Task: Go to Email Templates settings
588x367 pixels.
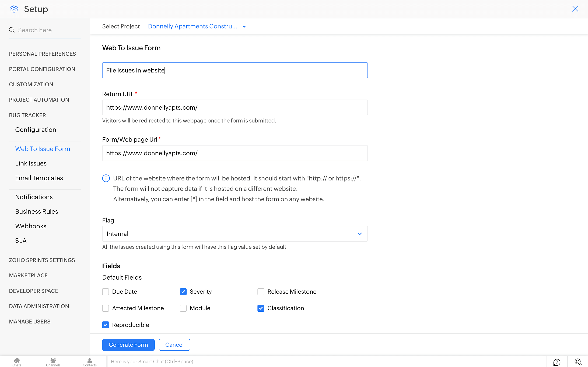Action: 39,178
